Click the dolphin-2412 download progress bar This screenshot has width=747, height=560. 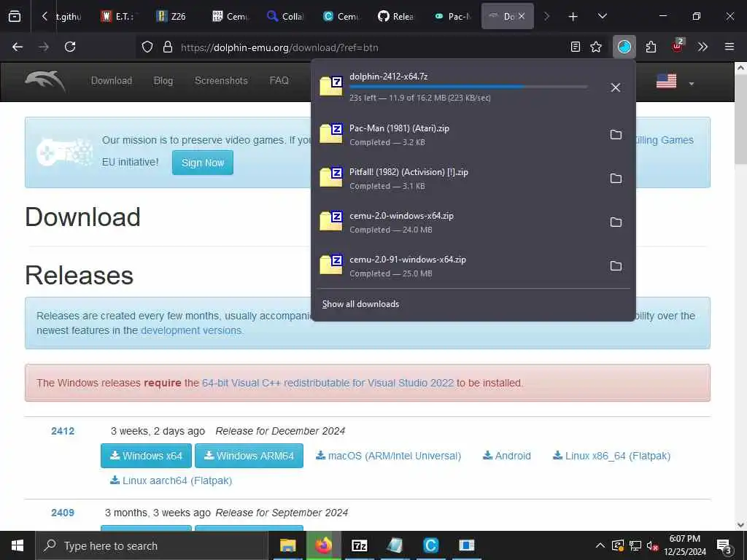(x=468, y=87)
